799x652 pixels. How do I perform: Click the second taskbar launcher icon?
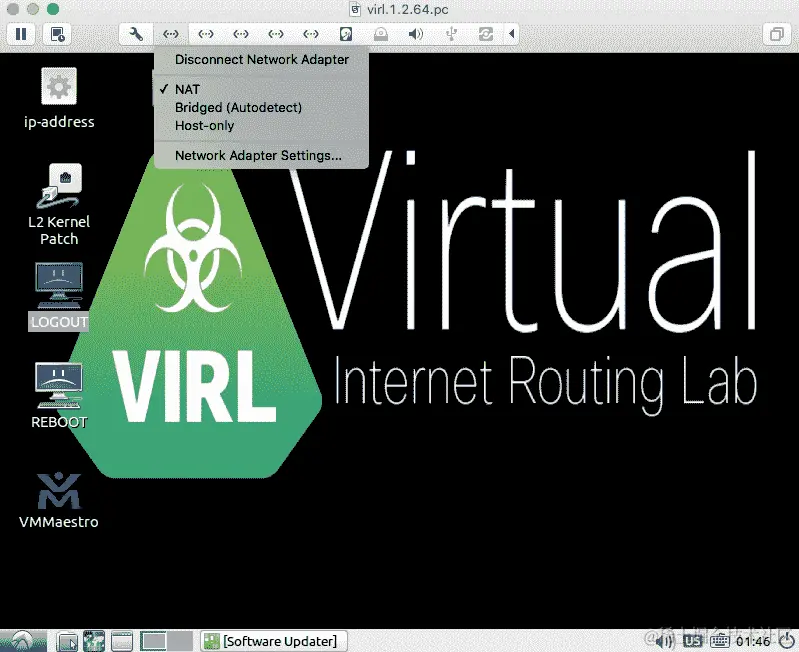pos(94,641)
